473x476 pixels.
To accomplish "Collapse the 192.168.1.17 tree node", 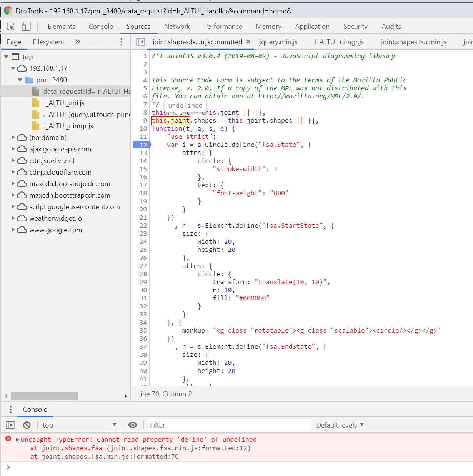I will pyautogui.click(x=13, y=68).
